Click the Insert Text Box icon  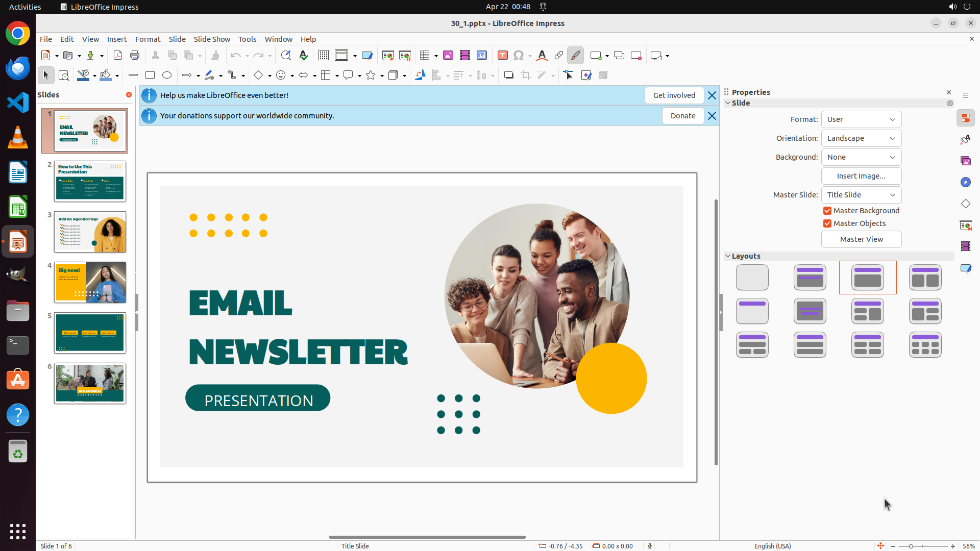point(502,56)
